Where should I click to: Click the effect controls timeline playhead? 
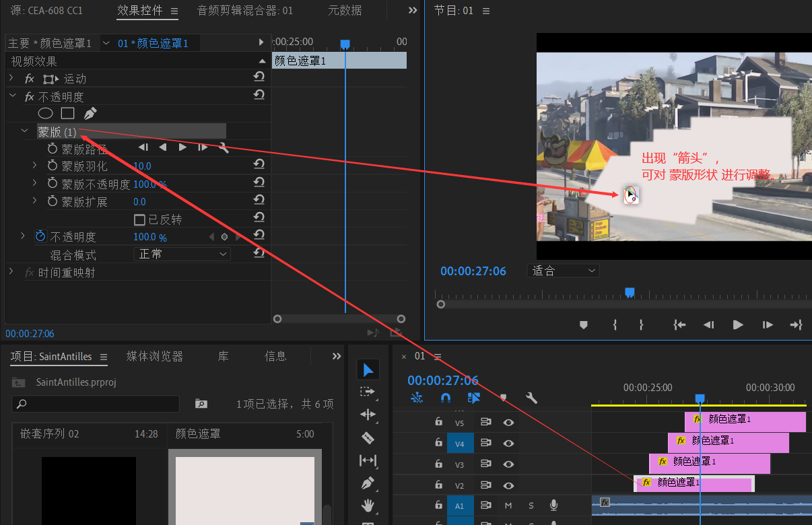pyautogui.click(x=345, y=44)
